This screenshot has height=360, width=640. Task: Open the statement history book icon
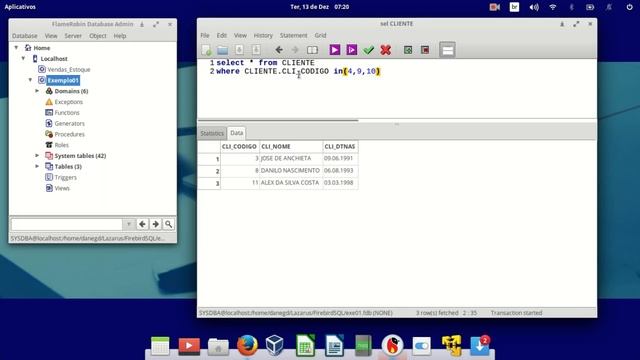tap(312, 50)
